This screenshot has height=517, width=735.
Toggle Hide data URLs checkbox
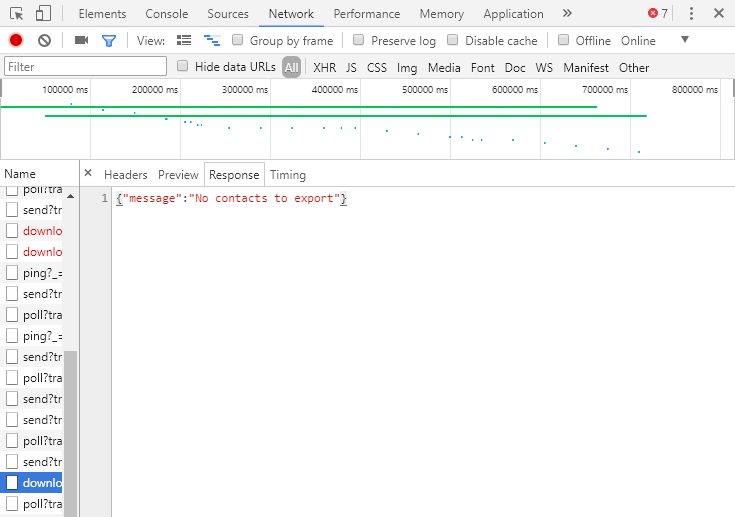click(x=183, y=67)
